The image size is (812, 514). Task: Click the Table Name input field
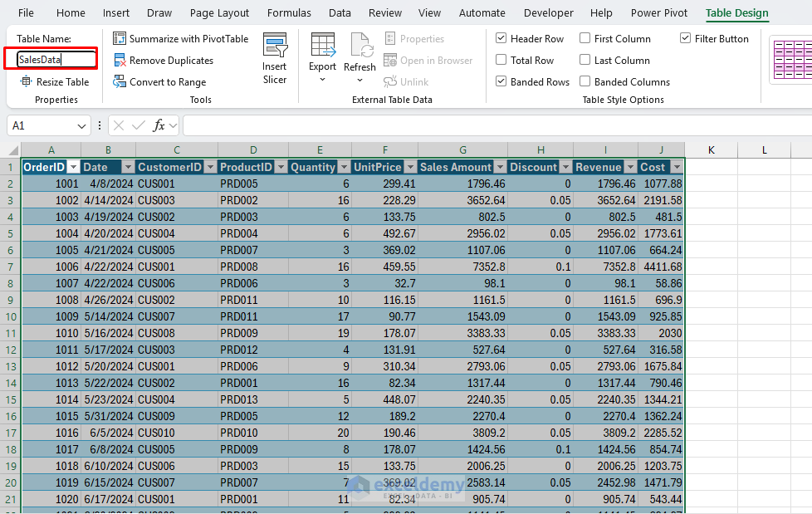pyautogui.click(x=56, y=59)
